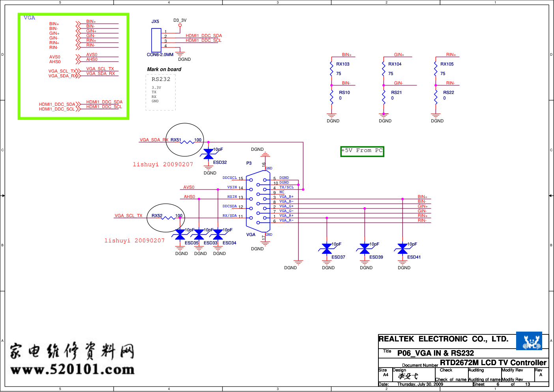Click the 'DDCSDA' pin 12 label

click(x=230, y=206)
